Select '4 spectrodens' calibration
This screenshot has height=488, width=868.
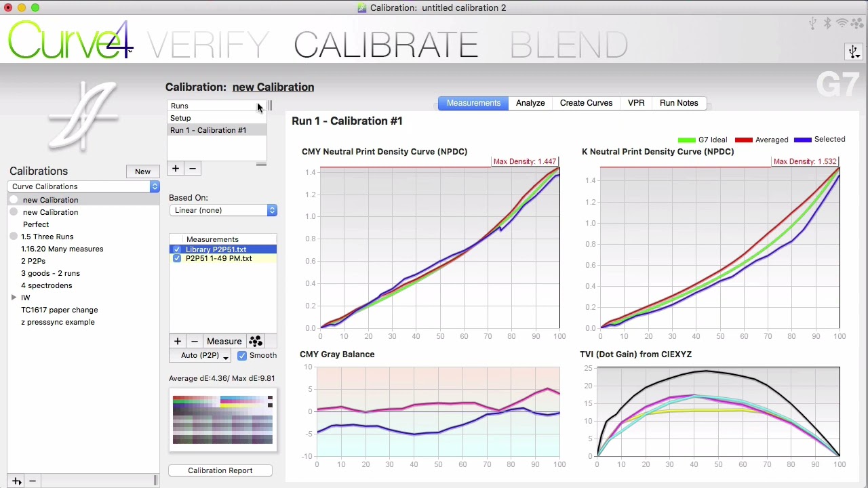pos(46,285)
